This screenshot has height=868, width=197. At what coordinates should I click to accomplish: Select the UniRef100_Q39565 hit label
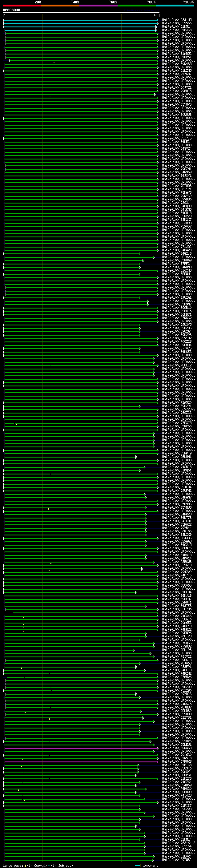point(177,23)
